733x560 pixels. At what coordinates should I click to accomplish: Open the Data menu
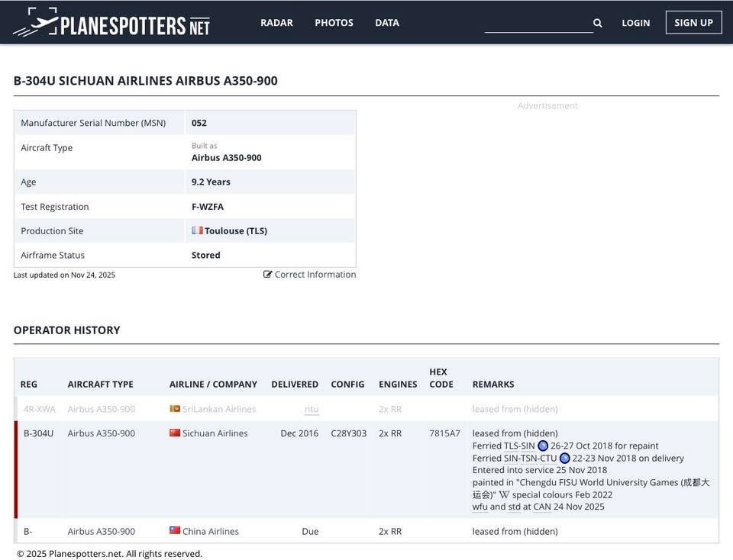tap(387, 23)
